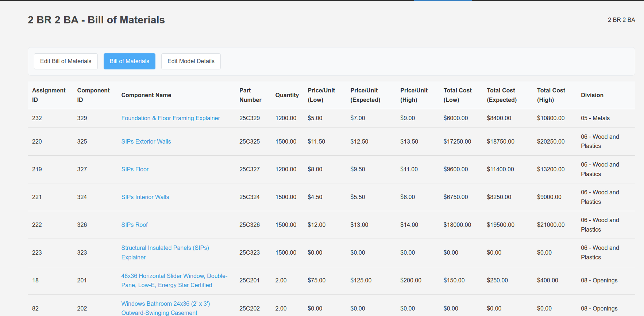Click total cost $17250.00
This screenshot has width=644, height=316.
click(x=457, y=142)
